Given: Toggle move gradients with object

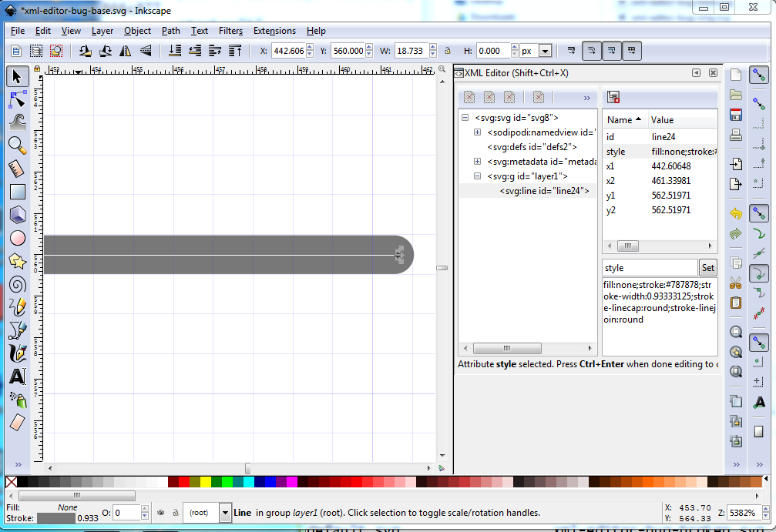Looking at the screenshot, I should [612, 51].
